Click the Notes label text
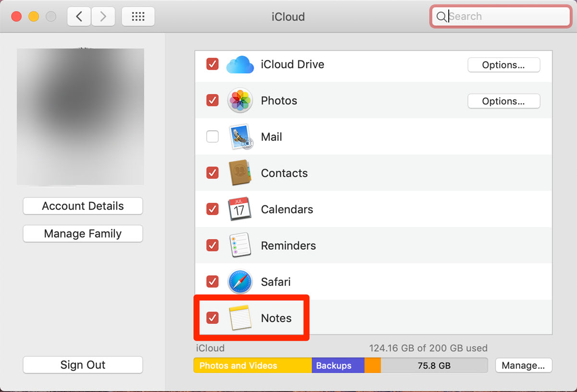 point(276,318)
